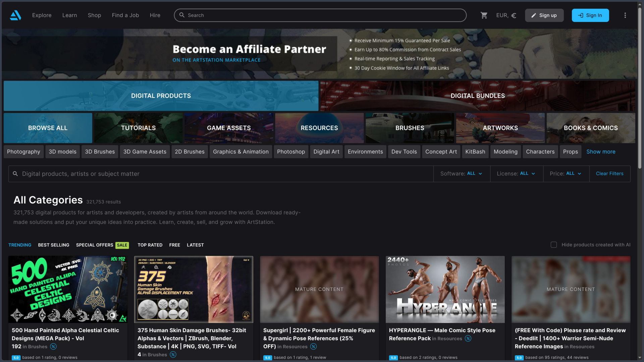This screenshot has width=644, height=362.
Task: Select the Brushes category tile
Action: [x=410, y=128]
